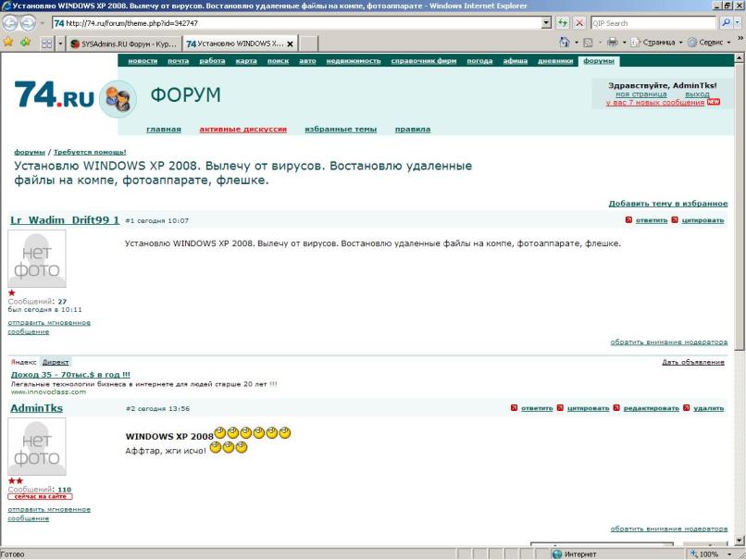Click the 74.RU site logo
The height and width of the screenshot is (560, 746).
(x=55, y=94)
